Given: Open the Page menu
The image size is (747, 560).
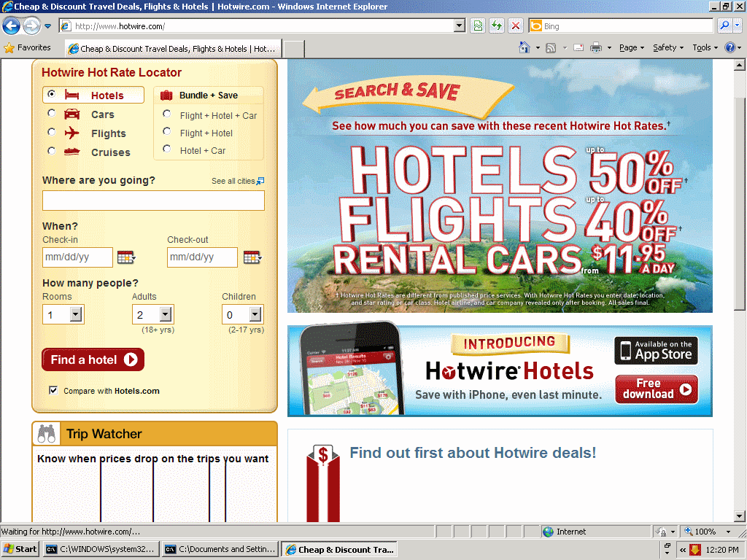Looking at the screenshot, I should [x=632, y=47].
